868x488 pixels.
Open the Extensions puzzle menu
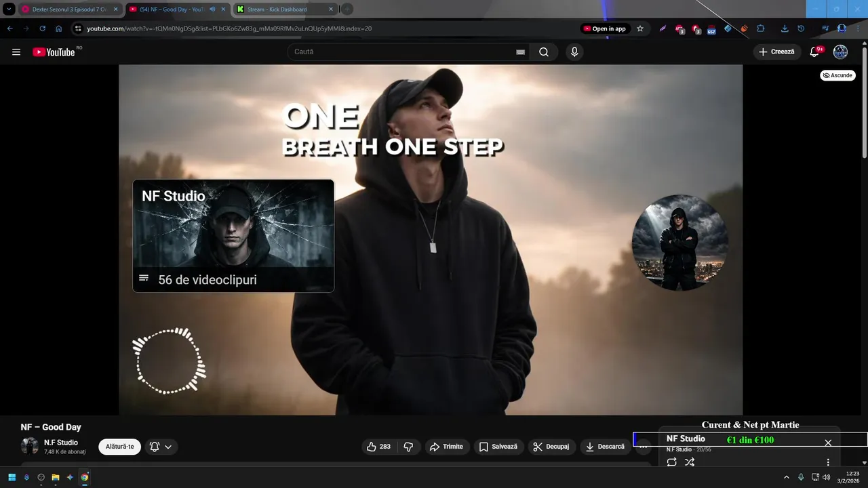click(x=760, y=28)
